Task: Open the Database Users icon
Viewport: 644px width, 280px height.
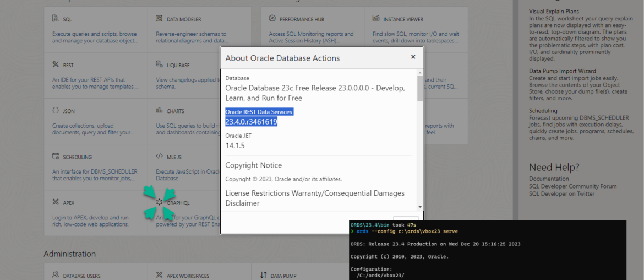Action: [56, 275]
